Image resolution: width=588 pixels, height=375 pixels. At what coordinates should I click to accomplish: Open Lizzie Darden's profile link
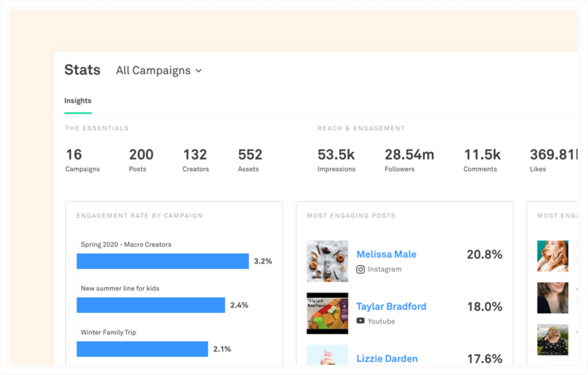pyautogui.click(x=386, y=358)
